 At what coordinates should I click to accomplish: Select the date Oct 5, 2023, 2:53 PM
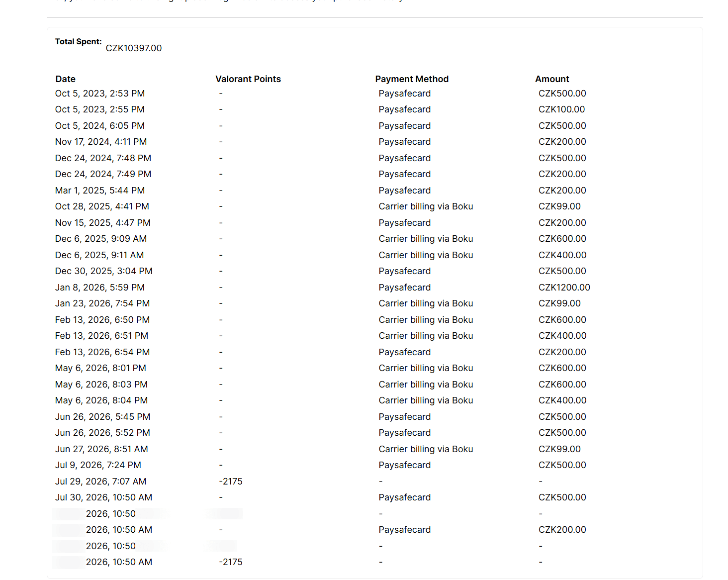point(100,94)
